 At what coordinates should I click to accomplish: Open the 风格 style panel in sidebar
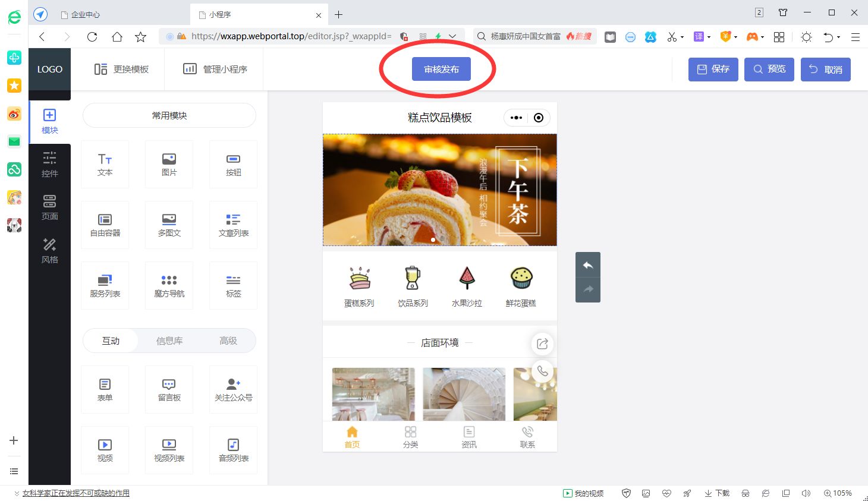(x=49, y=250)
